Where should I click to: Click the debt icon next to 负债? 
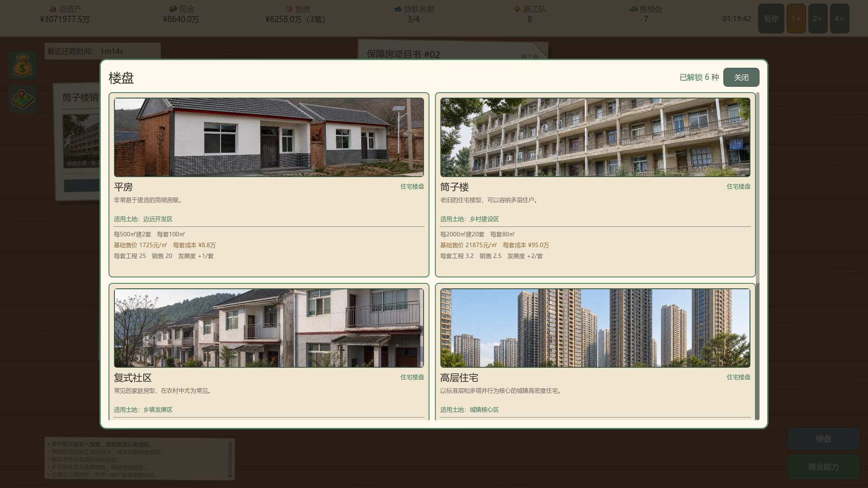point(289,9)
